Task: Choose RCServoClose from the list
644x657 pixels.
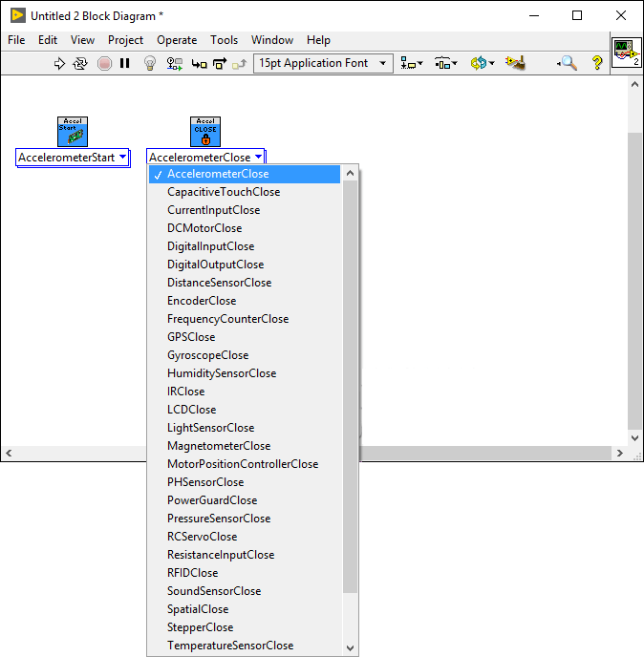Action: [245, 537]
